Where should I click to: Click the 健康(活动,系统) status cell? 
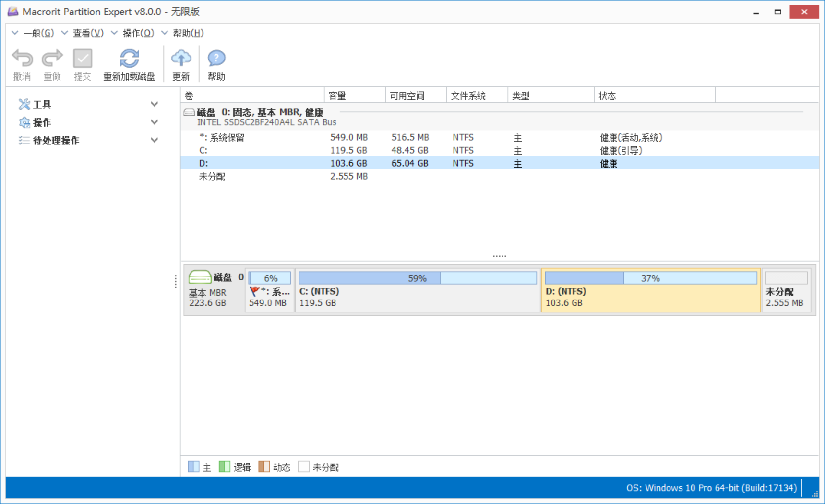[631, 138]
